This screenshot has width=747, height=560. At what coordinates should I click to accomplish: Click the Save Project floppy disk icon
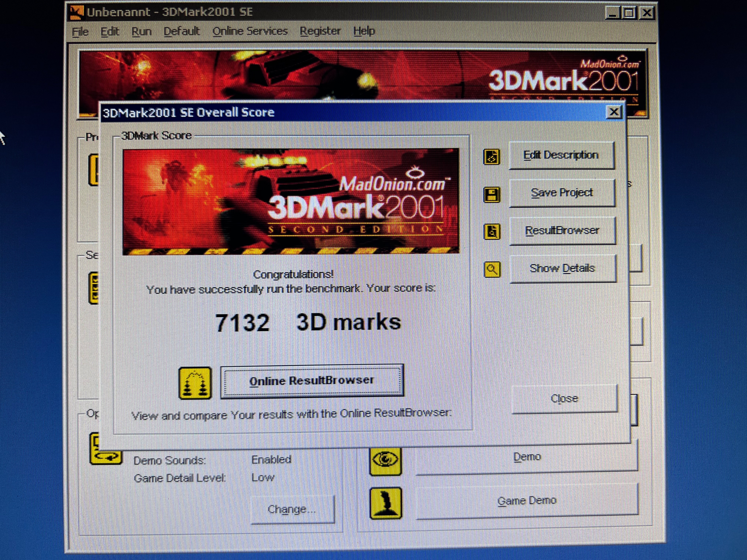tap(492, 195)
